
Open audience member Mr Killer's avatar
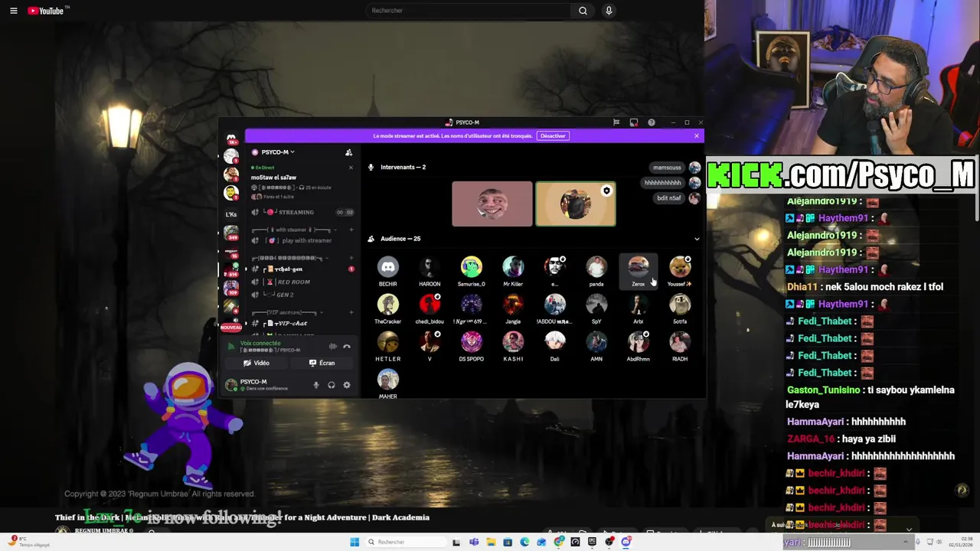click(513, 267)
